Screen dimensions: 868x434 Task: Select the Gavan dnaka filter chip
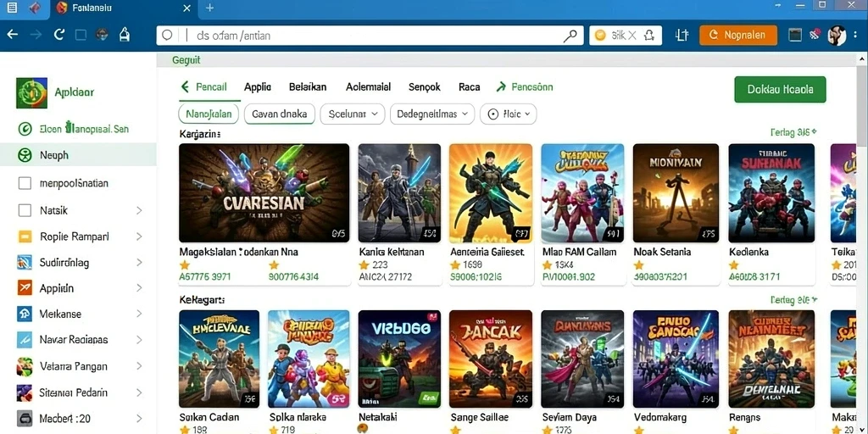[x=280, y=114]
